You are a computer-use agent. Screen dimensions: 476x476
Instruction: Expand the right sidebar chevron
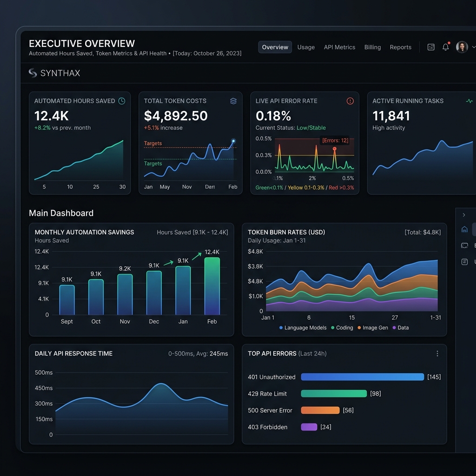pos(463,215)
